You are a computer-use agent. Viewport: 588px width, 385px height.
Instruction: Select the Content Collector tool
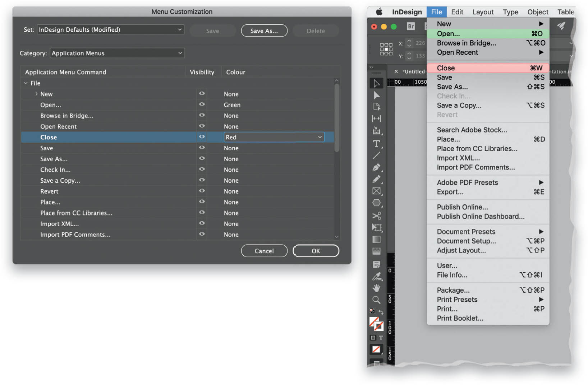pyautogui.click(x=376, y=131)
